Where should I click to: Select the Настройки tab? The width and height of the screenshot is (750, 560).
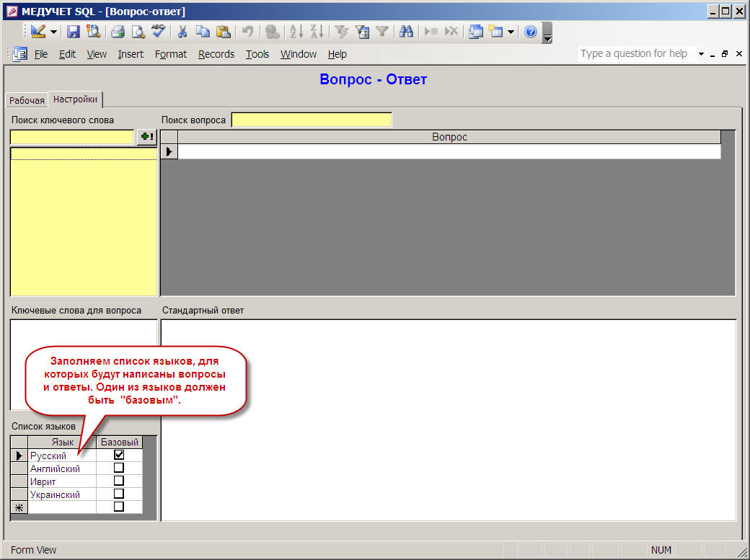75,99
